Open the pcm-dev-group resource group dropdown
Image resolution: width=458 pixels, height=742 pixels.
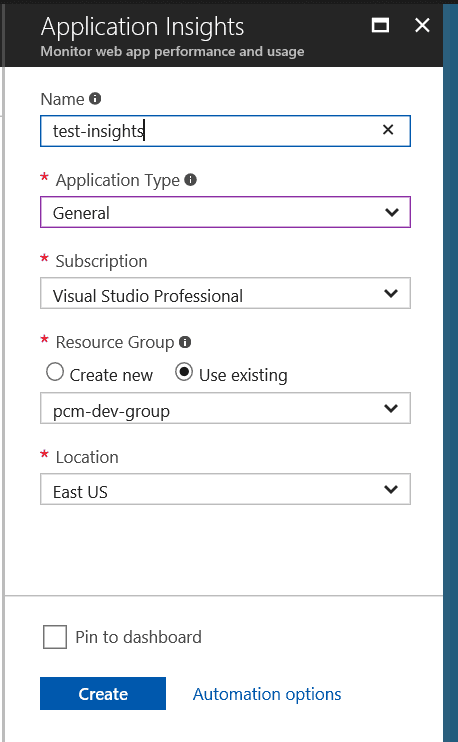point(225,408)
